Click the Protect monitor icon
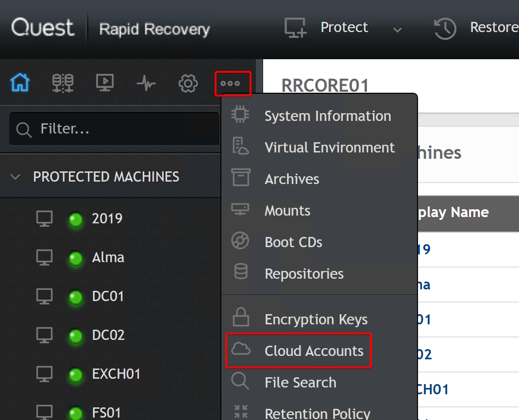Image resolution: width=519 pixels, height=420 pixels. [x=295, y=28]
